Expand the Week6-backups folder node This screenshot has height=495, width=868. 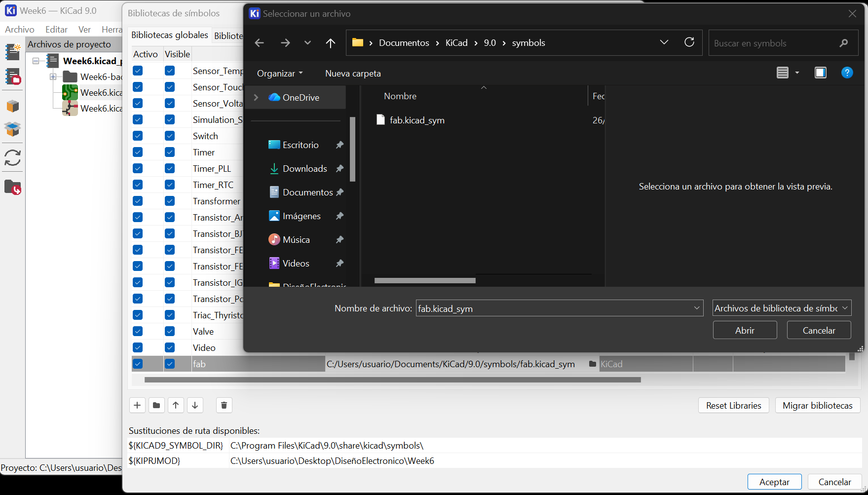53,77
